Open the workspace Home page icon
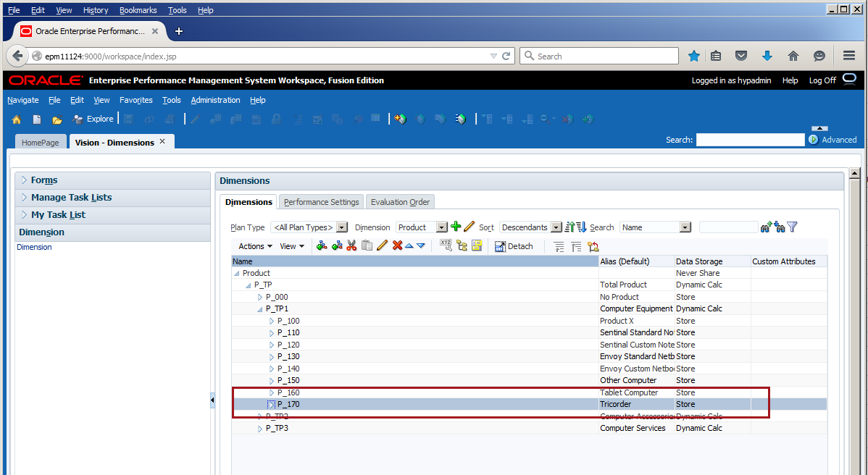The width and height of the screenshot is (868, 475). 17,119
